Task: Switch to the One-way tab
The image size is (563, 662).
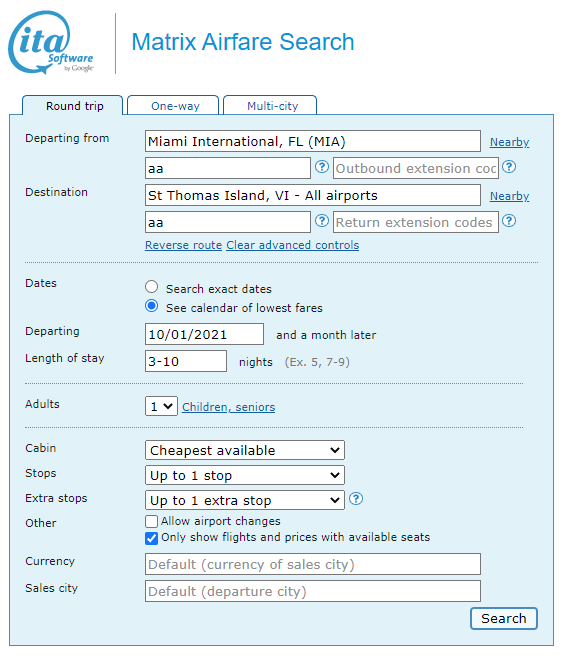Action: (x=173, y=106)
